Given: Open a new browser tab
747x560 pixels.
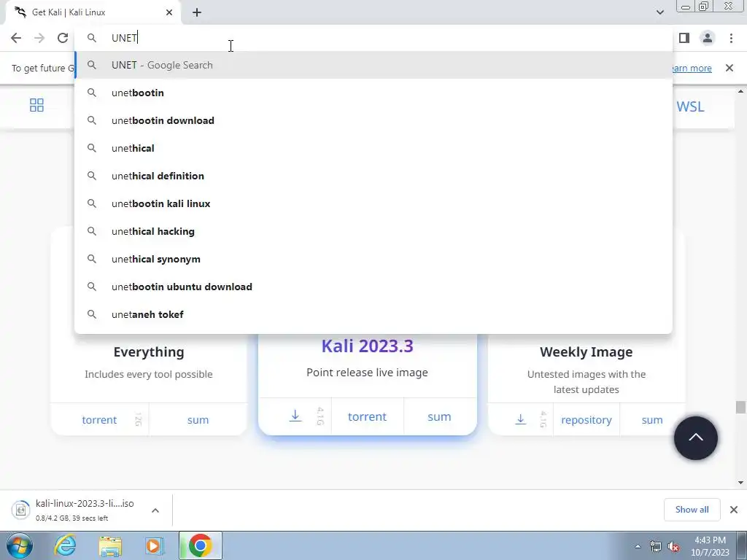Looking at the screenshot, I should 197,12.
